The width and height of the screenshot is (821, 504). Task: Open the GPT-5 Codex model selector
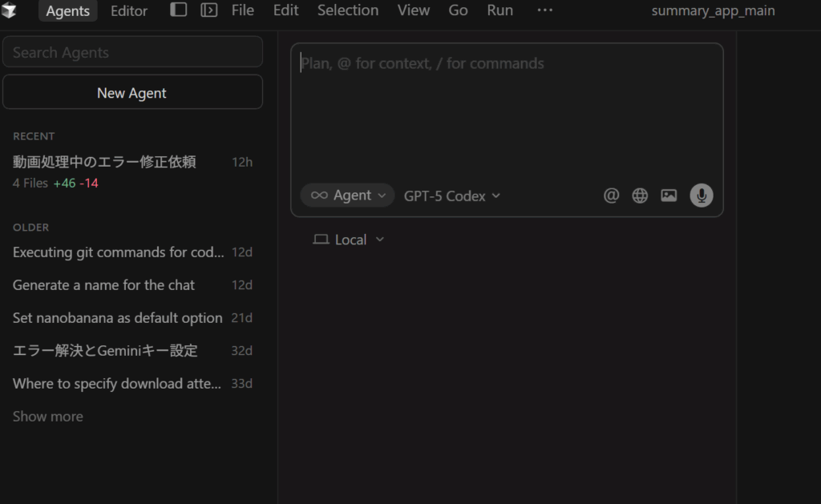click(452, 196)
